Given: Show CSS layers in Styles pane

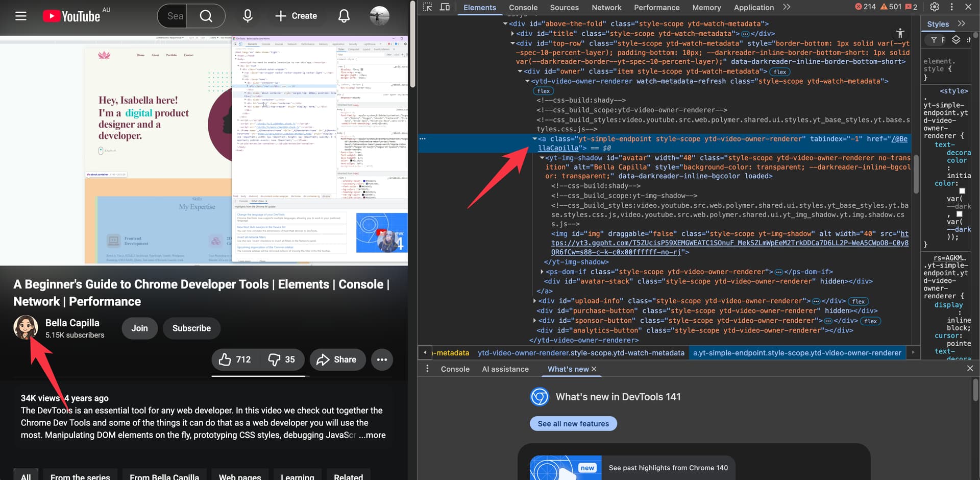Looking at the screenshot, I should [x=956, y=40].
